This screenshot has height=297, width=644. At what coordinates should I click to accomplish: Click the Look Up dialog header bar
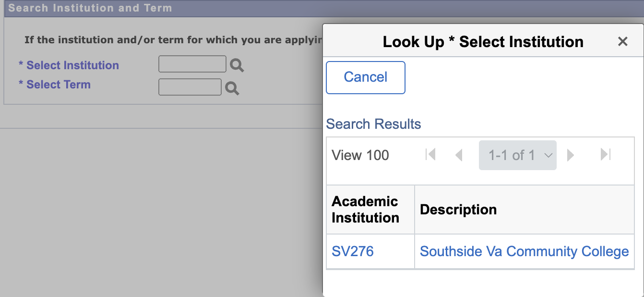coord(483,42)
